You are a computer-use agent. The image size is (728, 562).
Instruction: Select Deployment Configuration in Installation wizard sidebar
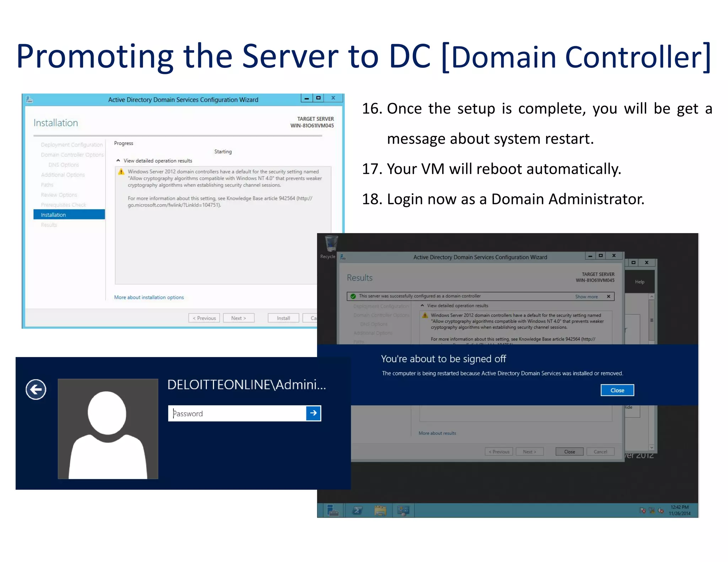click(x=72, y=145)
